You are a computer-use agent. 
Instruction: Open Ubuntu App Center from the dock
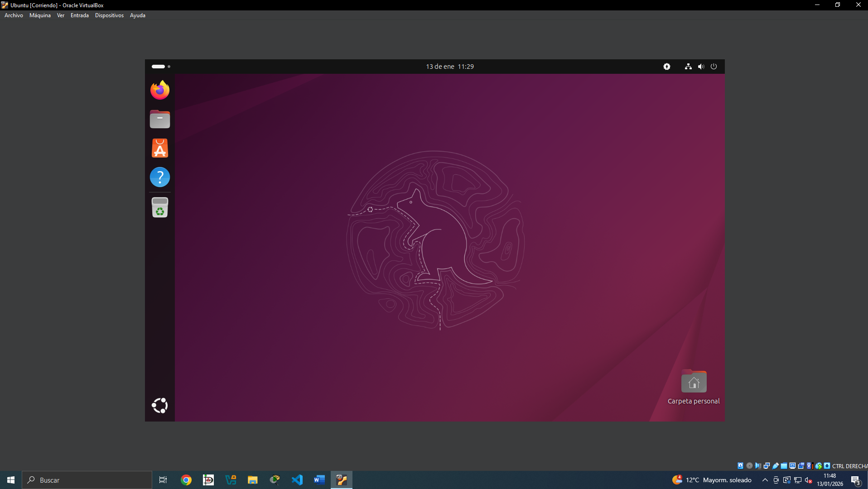click(x=160, y=148)
